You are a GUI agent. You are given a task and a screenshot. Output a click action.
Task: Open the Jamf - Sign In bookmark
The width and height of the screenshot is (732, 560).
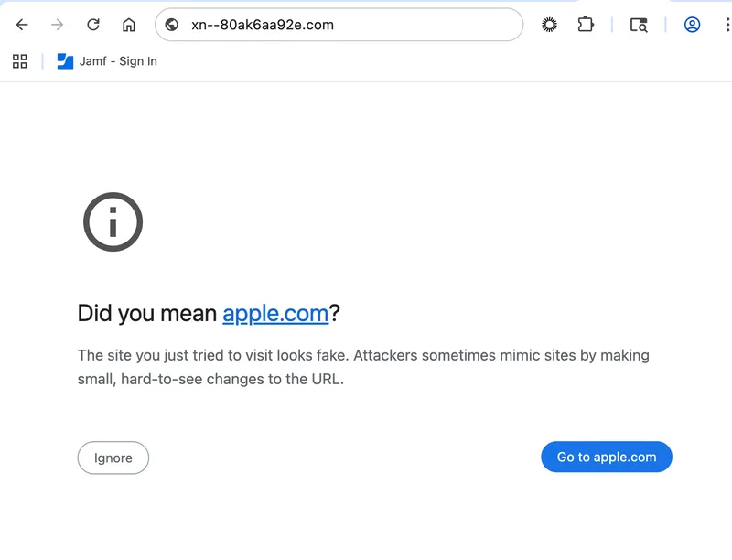coord(118,61)
